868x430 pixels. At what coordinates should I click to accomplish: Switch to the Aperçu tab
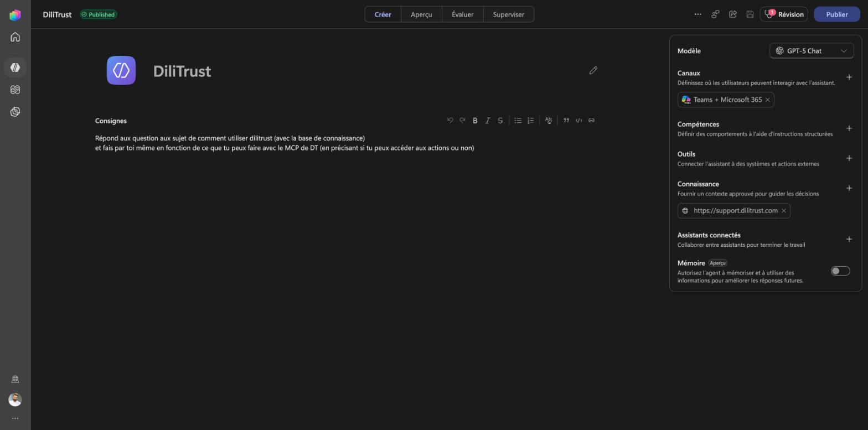click(x=421, y=14)
